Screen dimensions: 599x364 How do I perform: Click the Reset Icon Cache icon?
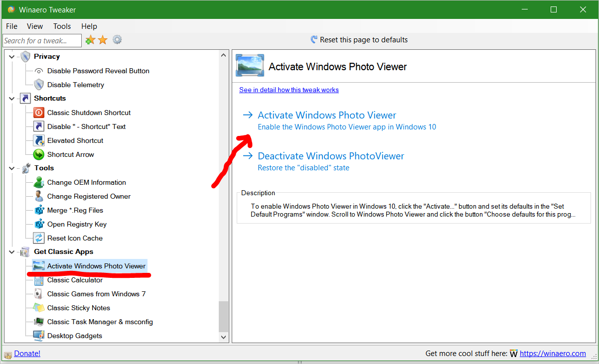39,238
